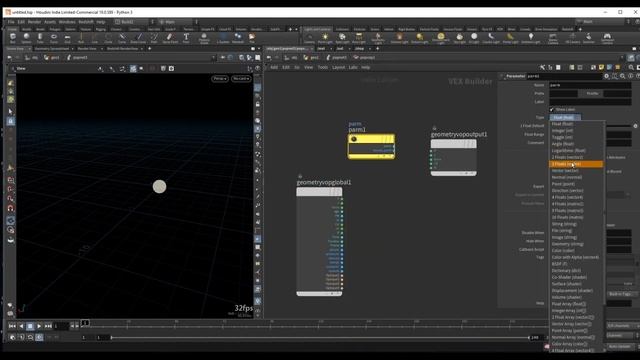Open the Windows menu
640x360 pixels.
67,22
